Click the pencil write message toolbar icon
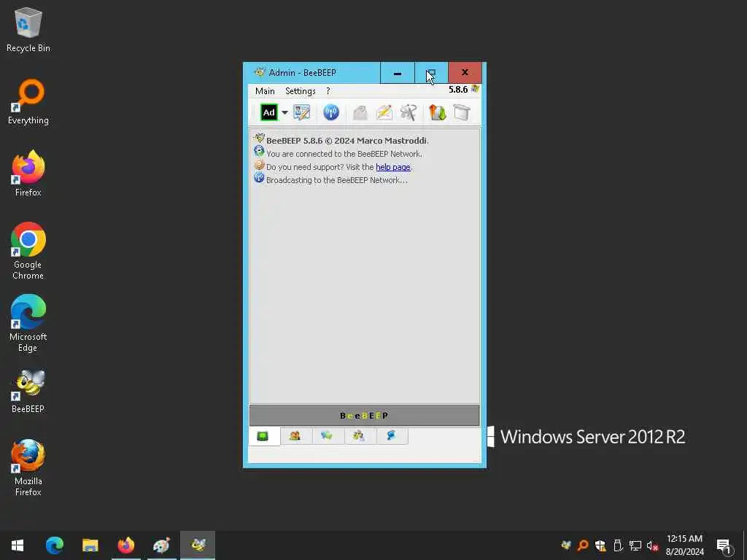 click(x=384, y=113)
